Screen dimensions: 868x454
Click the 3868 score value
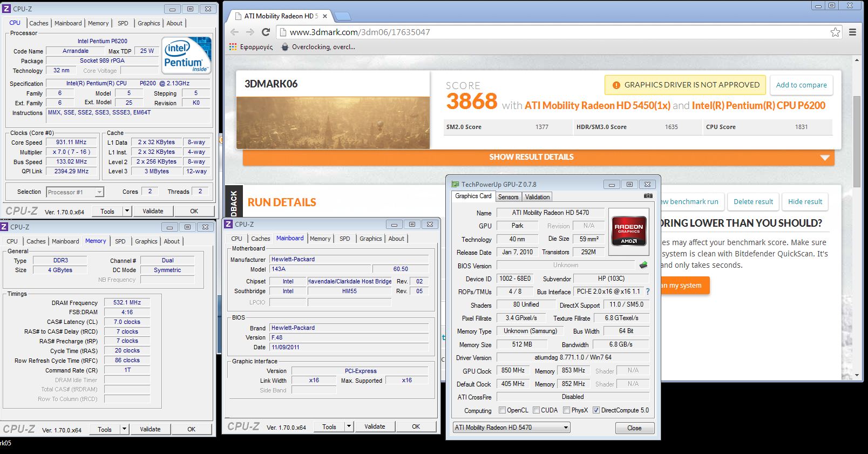point(471,101)
